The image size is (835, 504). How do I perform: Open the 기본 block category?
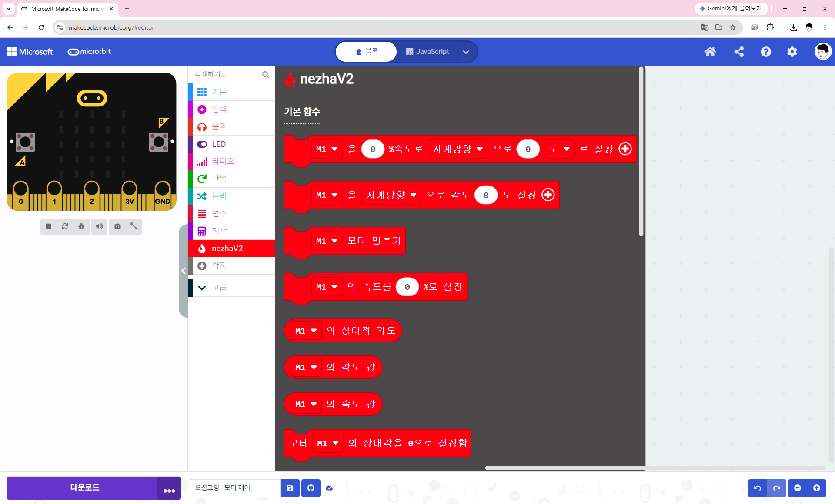[x=231, y=92]
